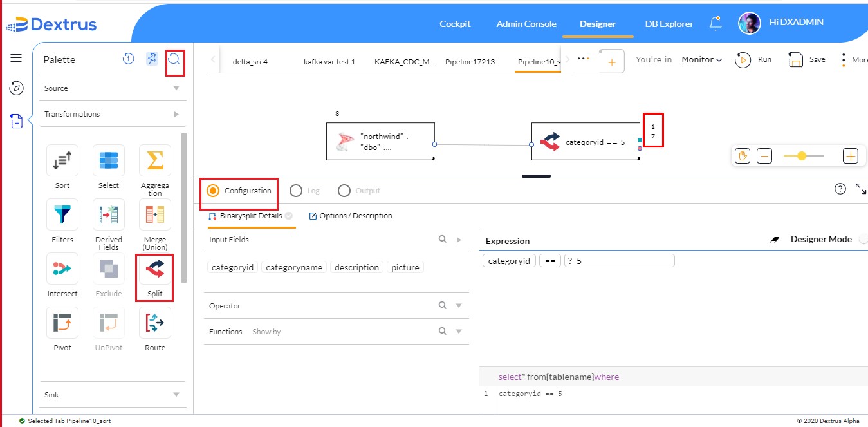Open the notifications bell
The image size is (868, 427).
tap(716, 23)
